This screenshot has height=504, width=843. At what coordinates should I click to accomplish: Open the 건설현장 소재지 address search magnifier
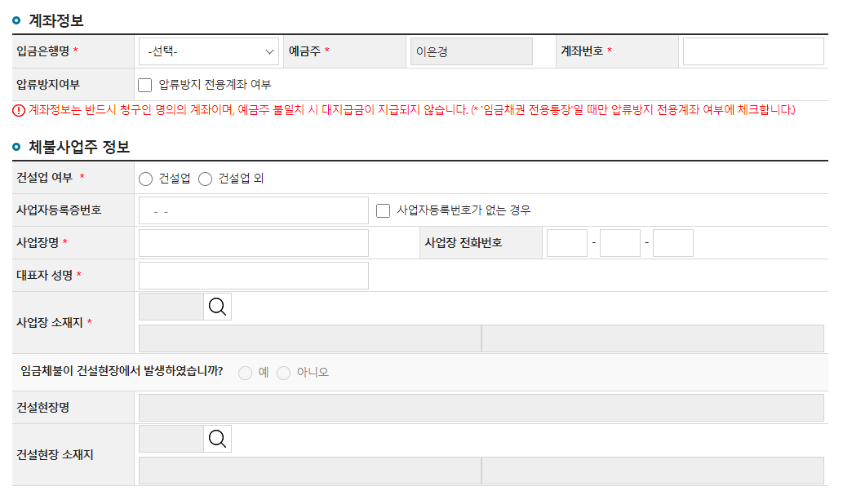[x=216, y=438]
